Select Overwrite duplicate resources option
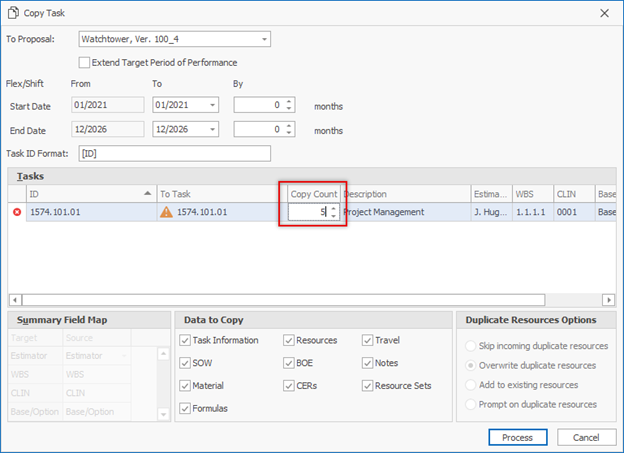This screenshot has width=624, height=453. (471, 365)
